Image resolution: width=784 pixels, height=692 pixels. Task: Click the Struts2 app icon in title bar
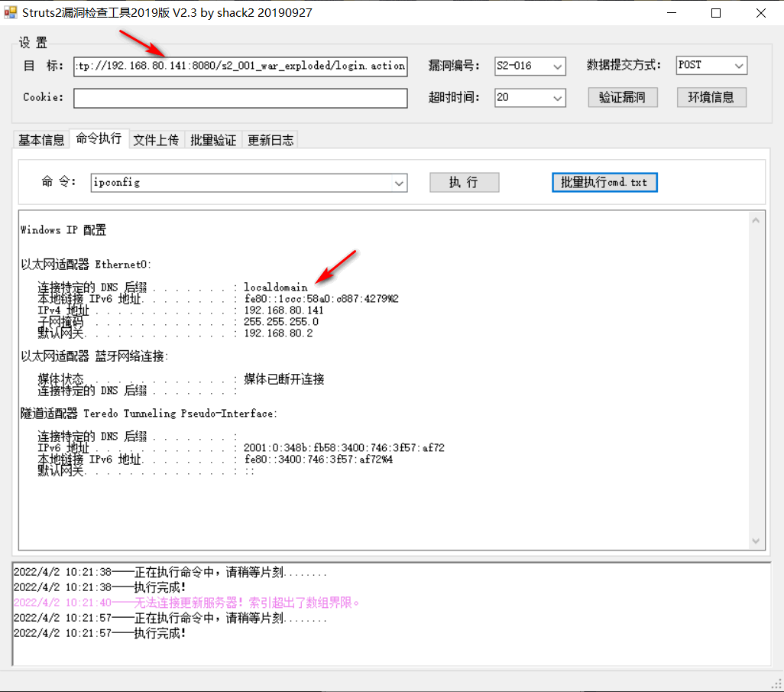(11, 12)
